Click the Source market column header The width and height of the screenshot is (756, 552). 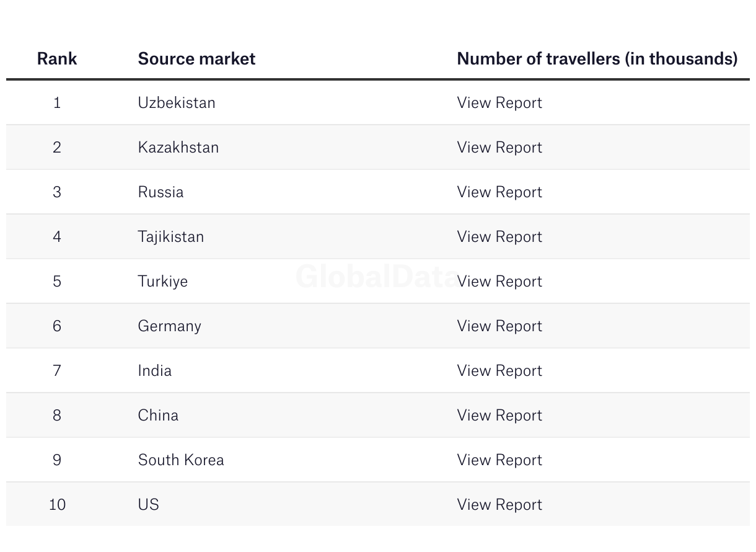[x=196, y=58]
